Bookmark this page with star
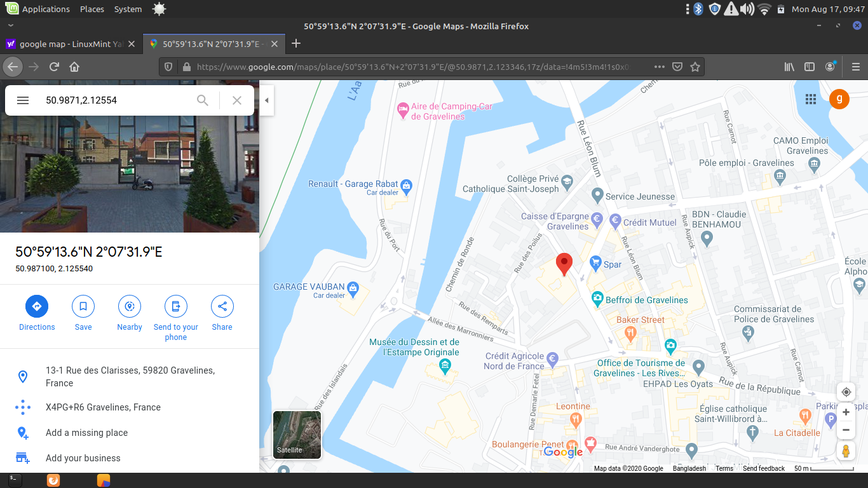 click(695, 67)
